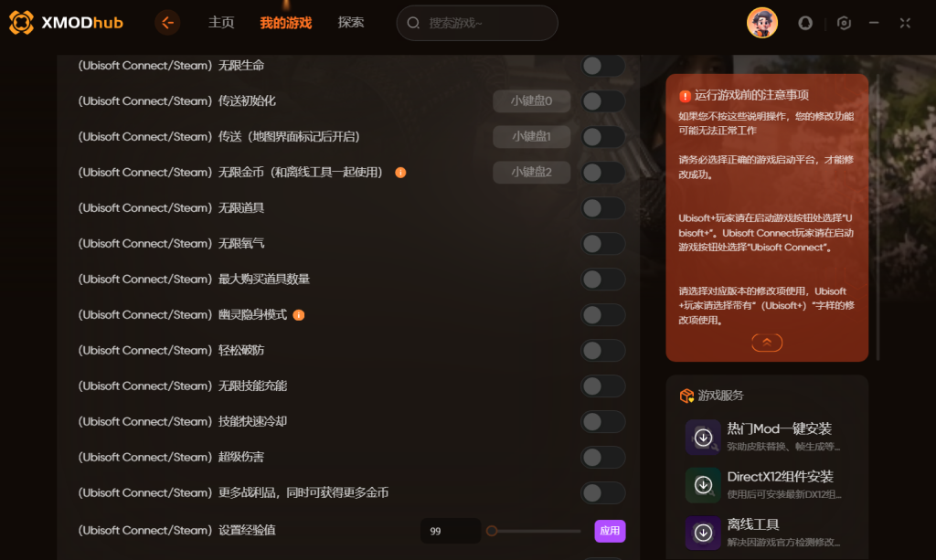Image resolution: width=936 pixels, height=560 pixels.
Task: Open the hexagon settings icon
Action: click(x=844, y=23)
